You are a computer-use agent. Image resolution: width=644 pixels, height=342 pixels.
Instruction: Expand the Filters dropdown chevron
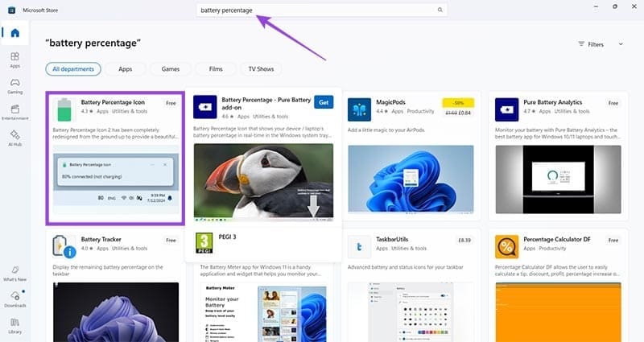coord(621,44)
